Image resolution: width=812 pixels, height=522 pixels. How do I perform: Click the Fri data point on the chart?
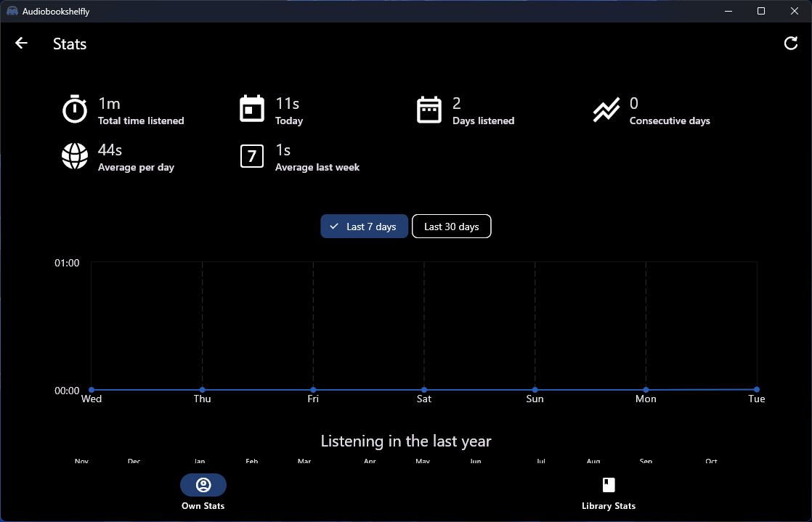(313, 390)
